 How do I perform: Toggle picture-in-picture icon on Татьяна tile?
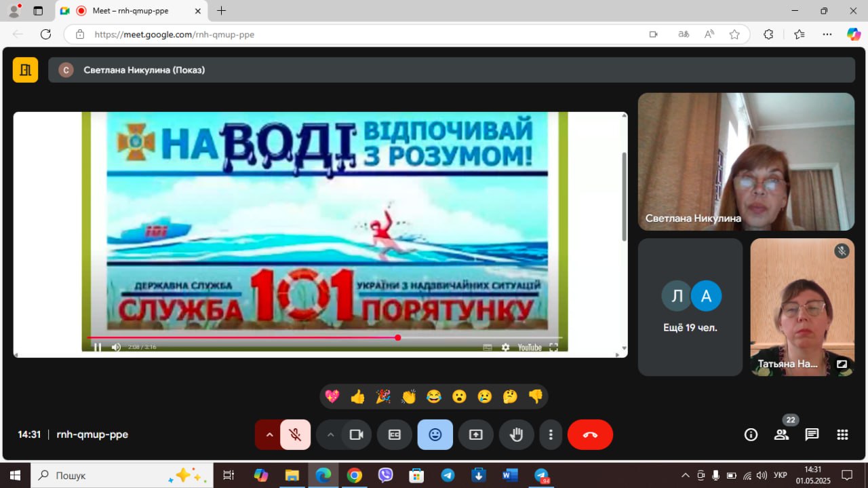point(842,364)
